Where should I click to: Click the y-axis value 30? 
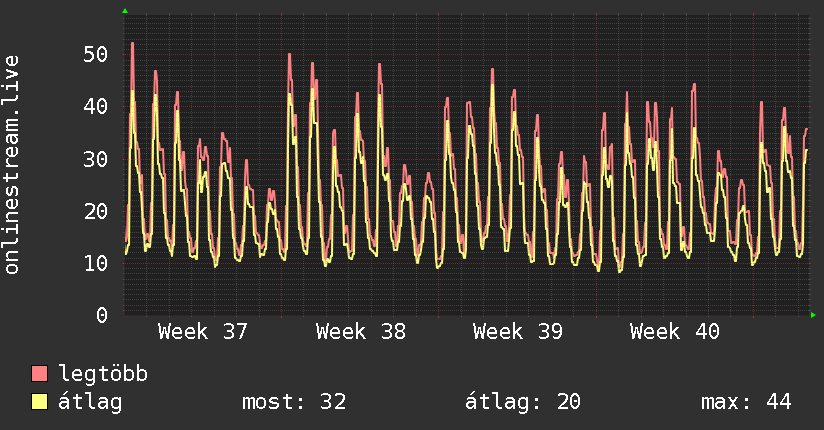click(x=96, y=159)
